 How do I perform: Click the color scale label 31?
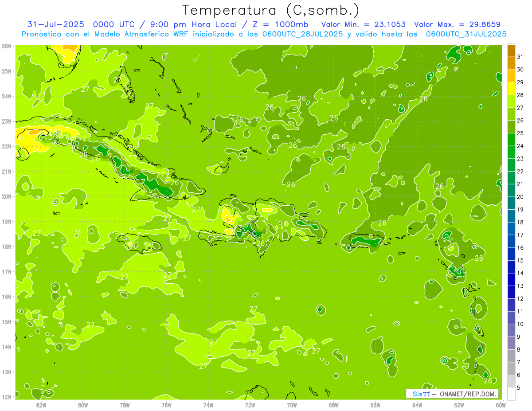pyautogui.click(x=520, y=57)
